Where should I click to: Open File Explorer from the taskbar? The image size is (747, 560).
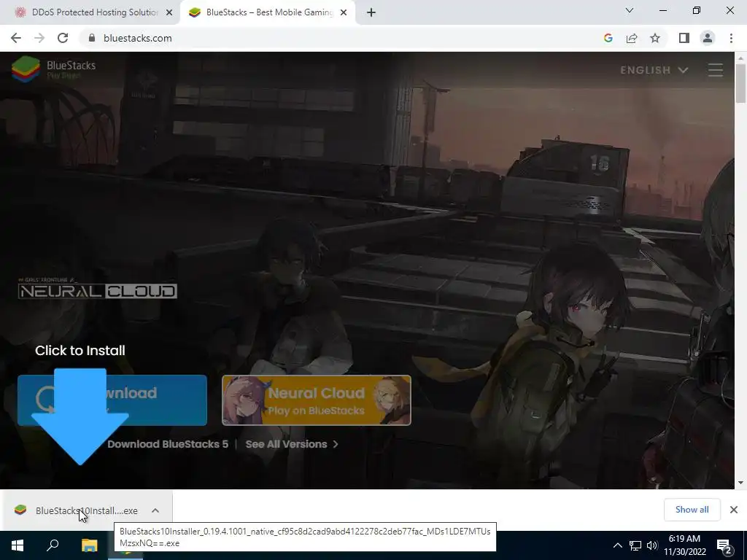coord(89,545)
